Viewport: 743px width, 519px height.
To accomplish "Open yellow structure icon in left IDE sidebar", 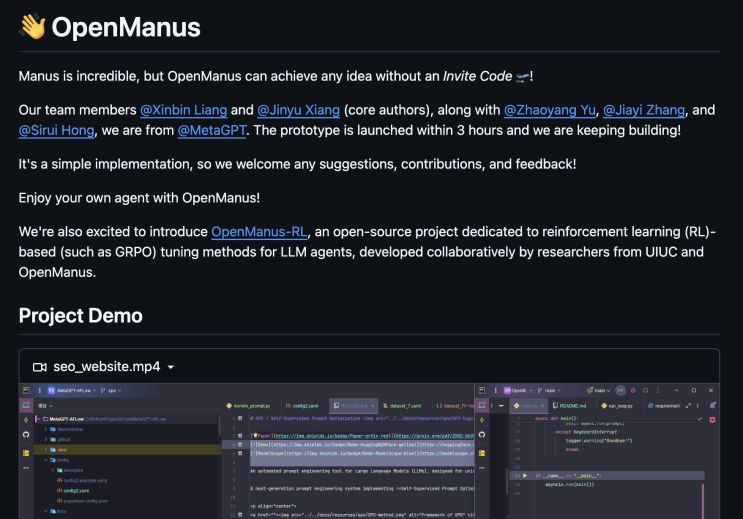I will (x=26, y=453).
